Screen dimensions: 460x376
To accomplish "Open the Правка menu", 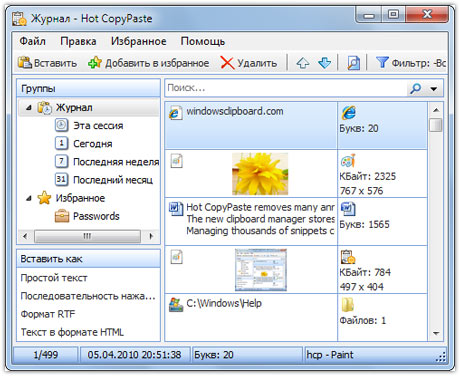I will click(78, 41).
